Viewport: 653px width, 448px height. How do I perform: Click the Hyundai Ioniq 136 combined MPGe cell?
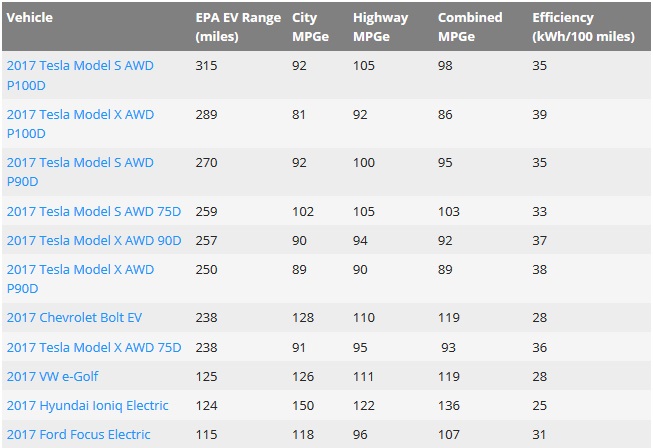[x=449, y=405]
